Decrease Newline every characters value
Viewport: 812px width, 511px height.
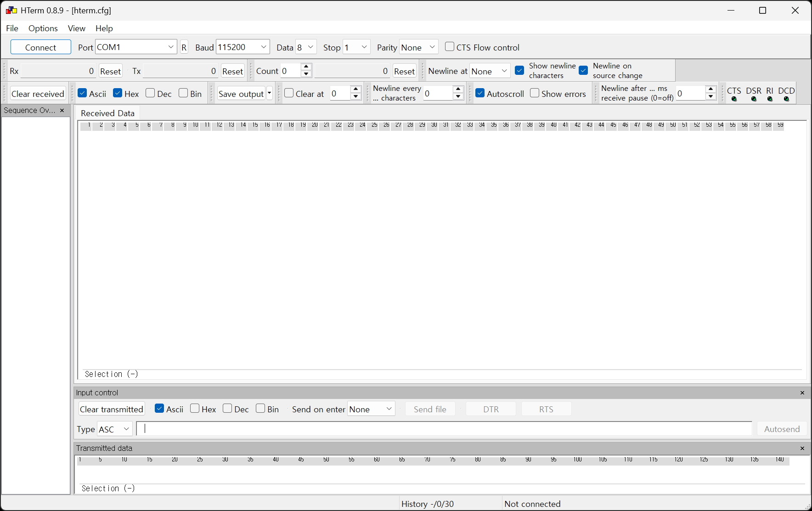(458, 96)
